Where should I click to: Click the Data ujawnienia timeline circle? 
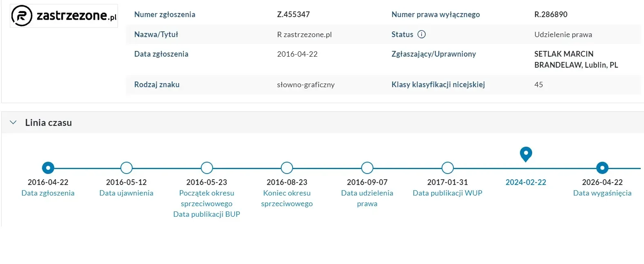126,168
